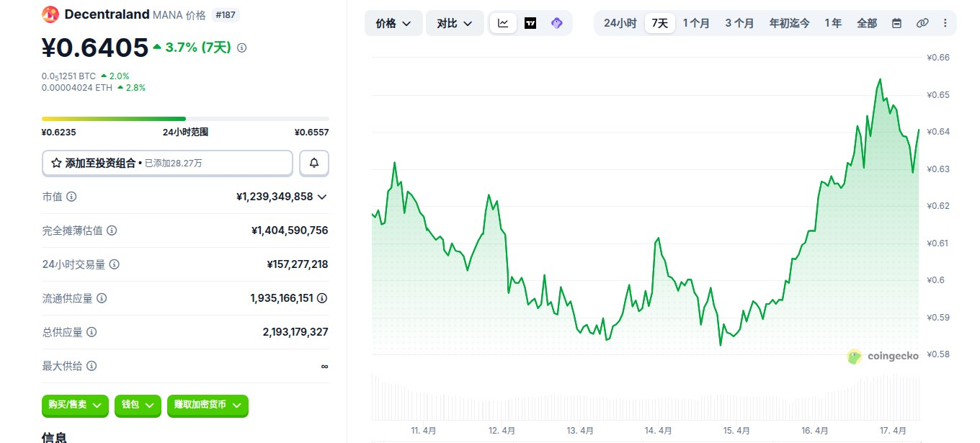Select the 3个月 time range
The height and width of the screenshot is (443, 980).
tap(739, 23)
